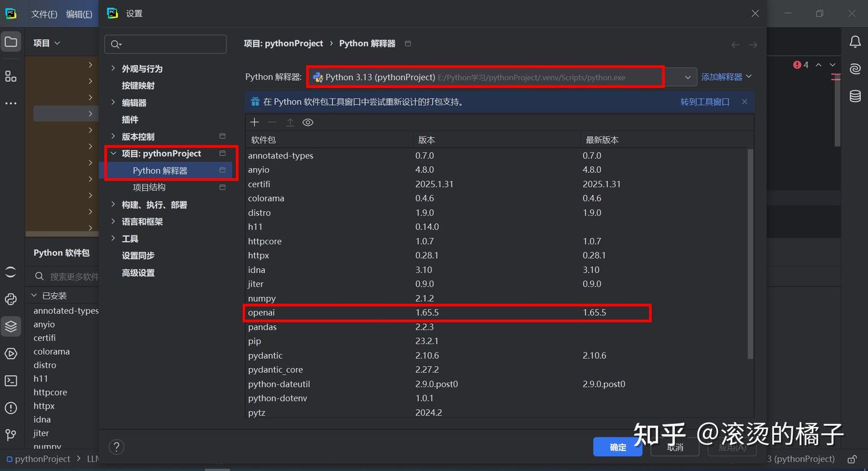
Task: Open the Git version control icon
Action: (11, 434)
